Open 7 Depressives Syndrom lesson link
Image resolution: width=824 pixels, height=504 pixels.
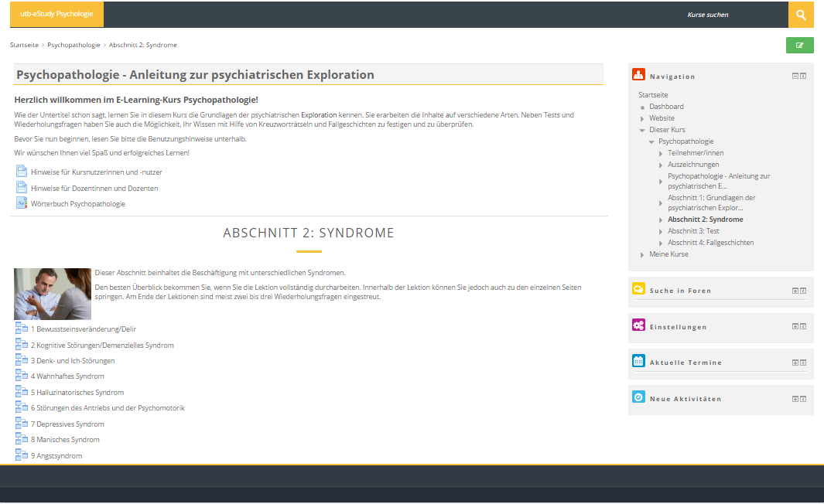[x=67, y=424]
